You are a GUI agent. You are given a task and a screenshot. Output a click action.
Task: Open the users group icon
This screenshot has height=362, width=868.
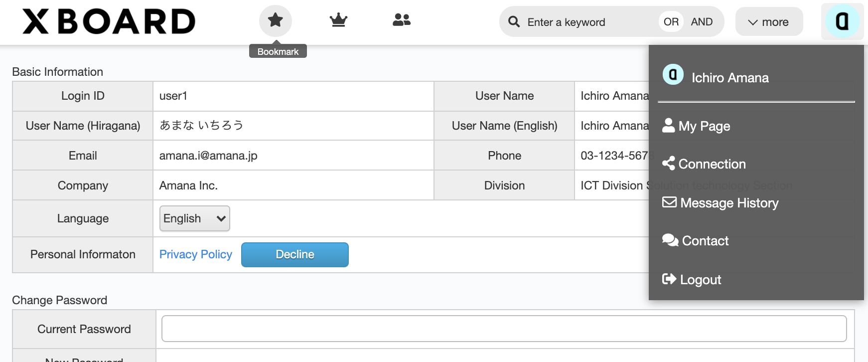click(402, 20)
